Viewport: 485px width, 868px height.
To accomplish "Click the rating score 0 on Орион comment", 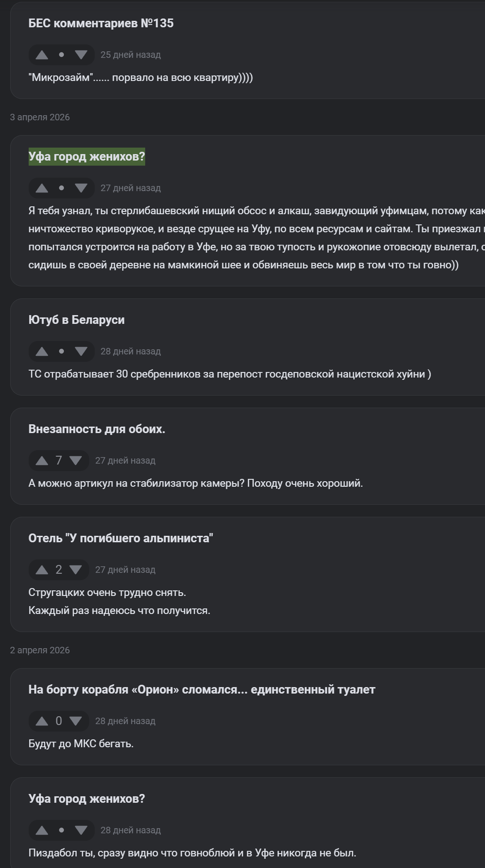I will [x=59, y=721].
